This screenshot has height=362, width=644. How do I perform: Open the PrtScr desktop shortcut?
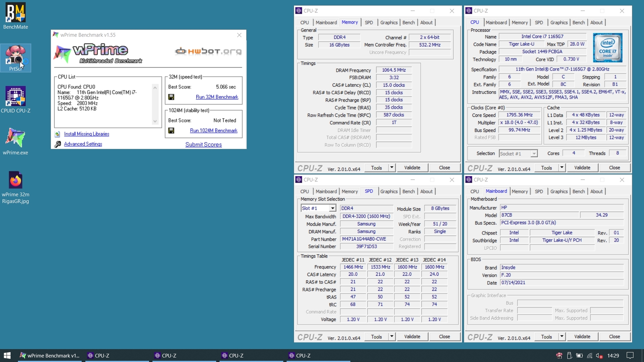(15, 58)
